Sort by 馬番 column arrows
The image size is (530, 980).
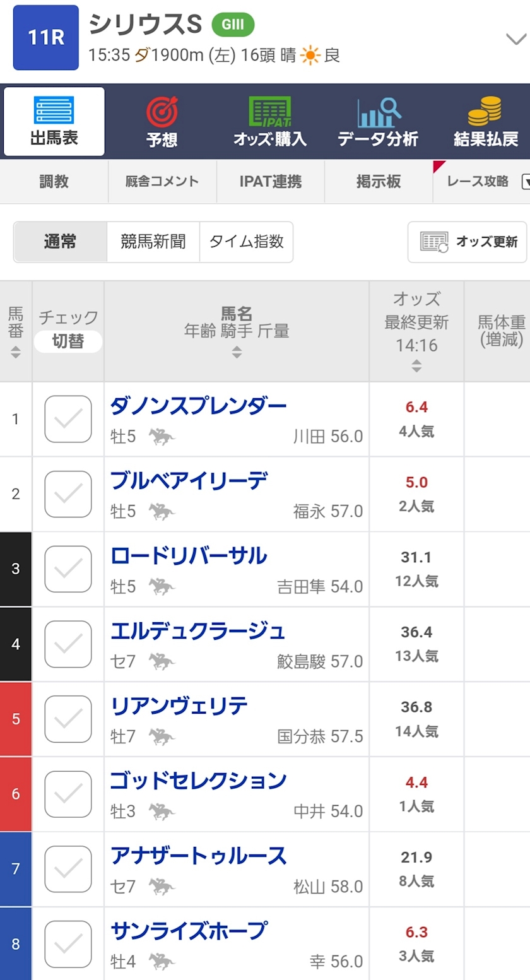[x=16, y=352]
